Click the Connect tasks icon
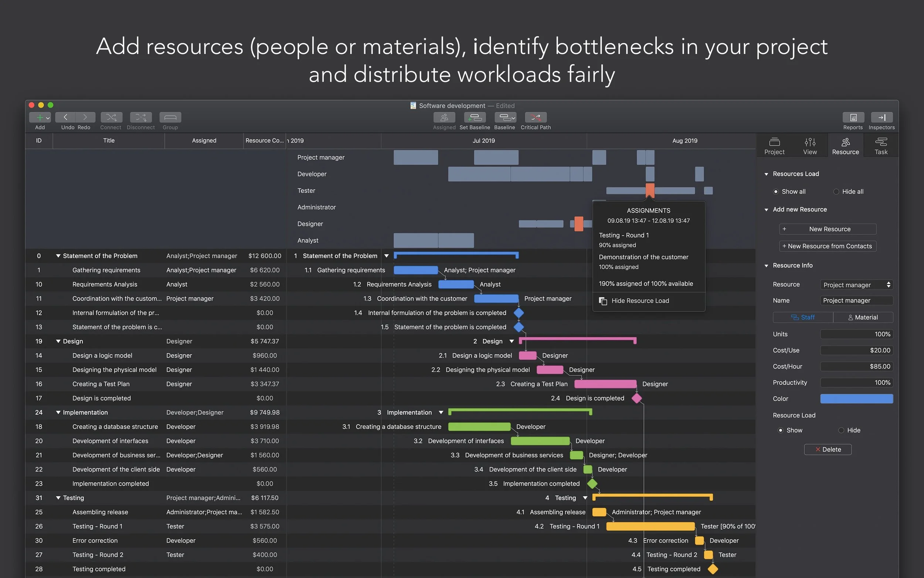The image size is (924, 578). [111, 117]
